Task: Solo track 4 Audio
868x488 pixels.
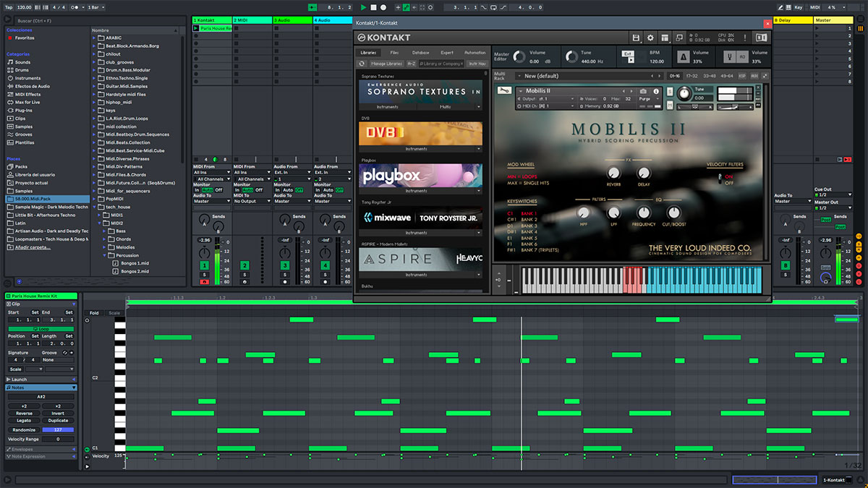Action: tap(325, 275)
